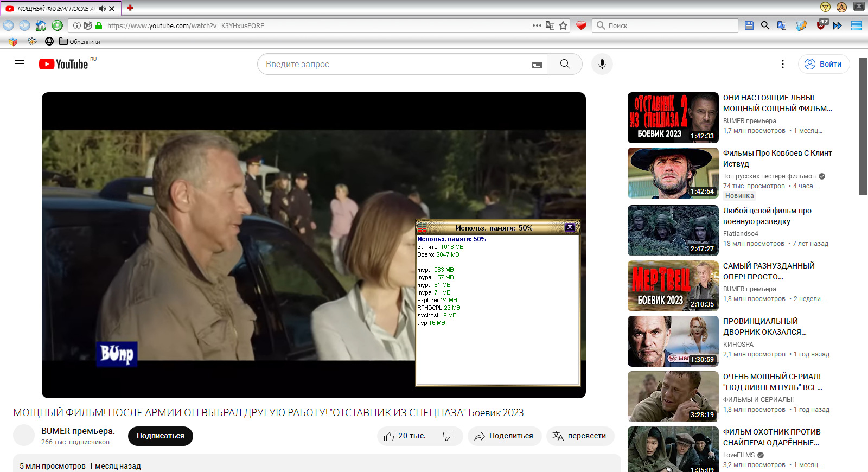Expand the toolbar overflow double-arrow
The height and width of the screenshot is (472, 868).
click(x=838, y=25)
